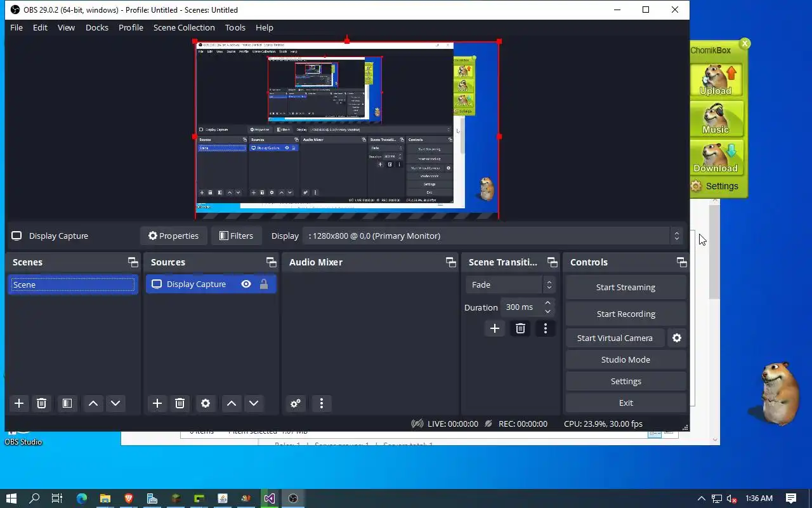Open ChomikBox Settings
This screenshot has height=508, width=812.
[714, 186]
